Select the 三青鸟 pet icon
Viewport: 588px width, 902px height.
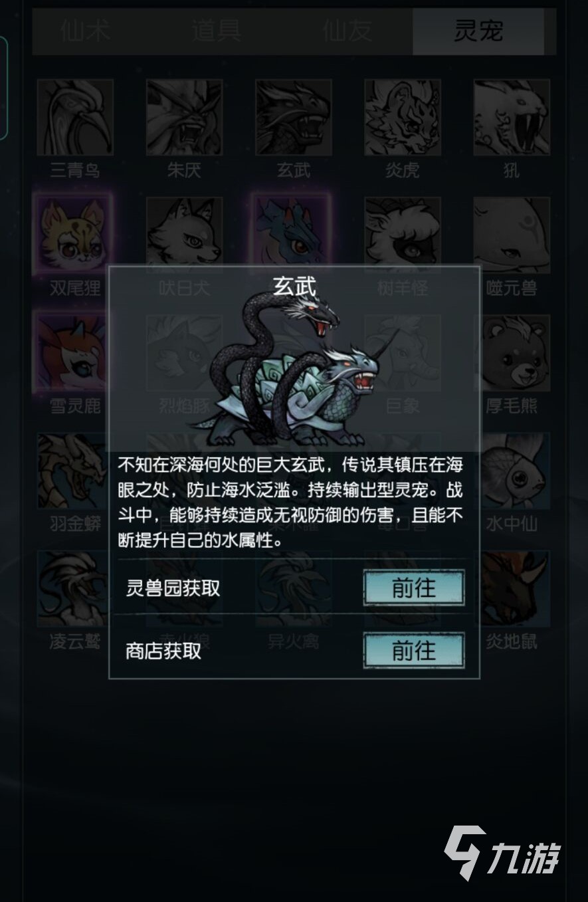point(75,118)
